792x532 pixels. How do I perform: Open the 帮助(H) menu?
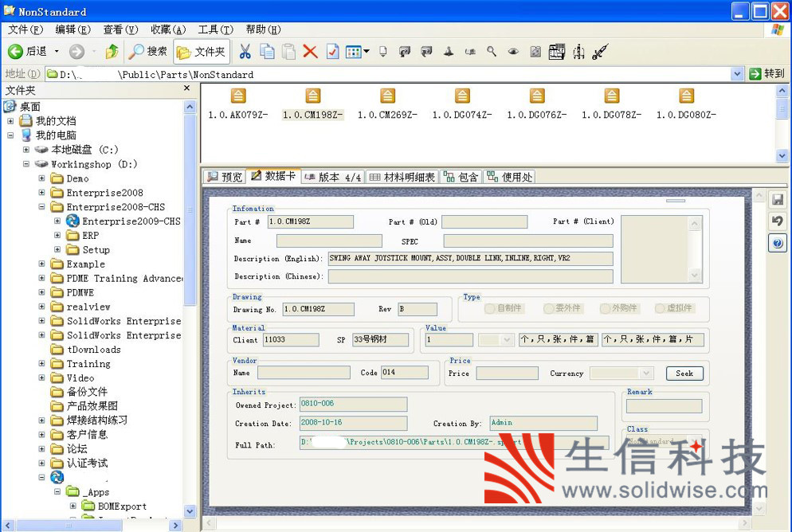[263, 29]
